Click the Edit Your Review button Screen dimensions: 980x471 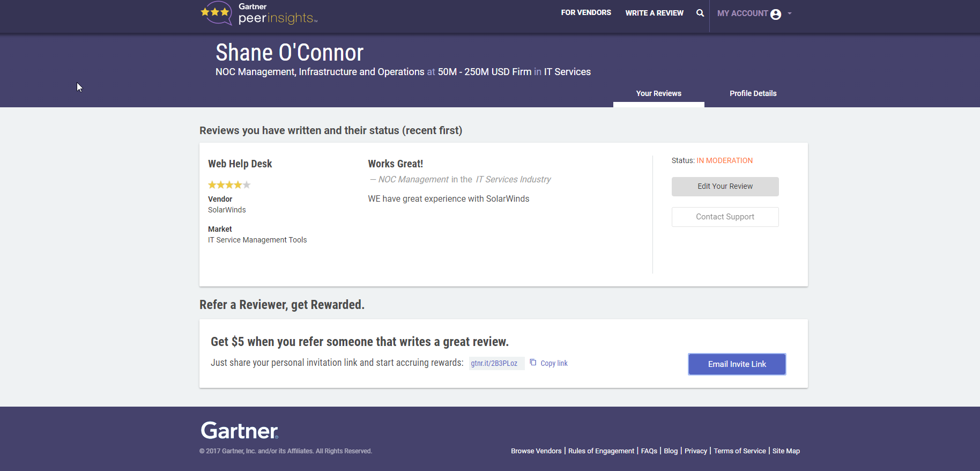(725, 187)
